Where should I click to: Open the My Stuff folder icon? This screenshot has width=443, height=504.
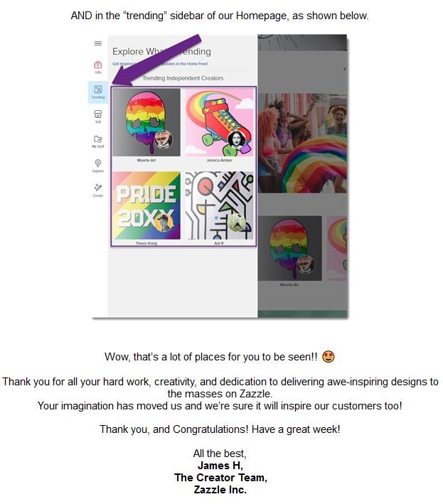pos(98,141)
